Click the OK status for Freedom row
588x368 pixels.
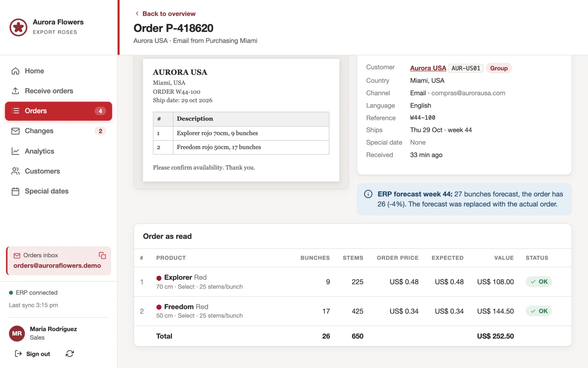[x=539, y=311]
